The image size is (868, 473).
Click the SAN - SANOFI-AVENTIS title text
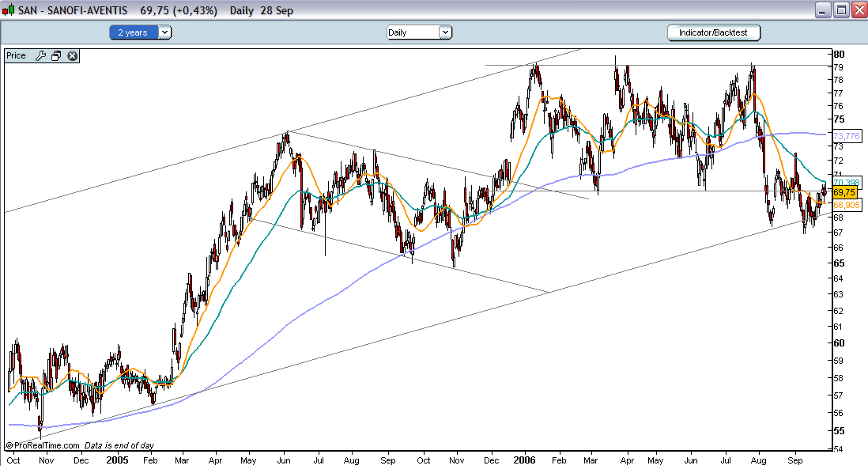[73, 10]
